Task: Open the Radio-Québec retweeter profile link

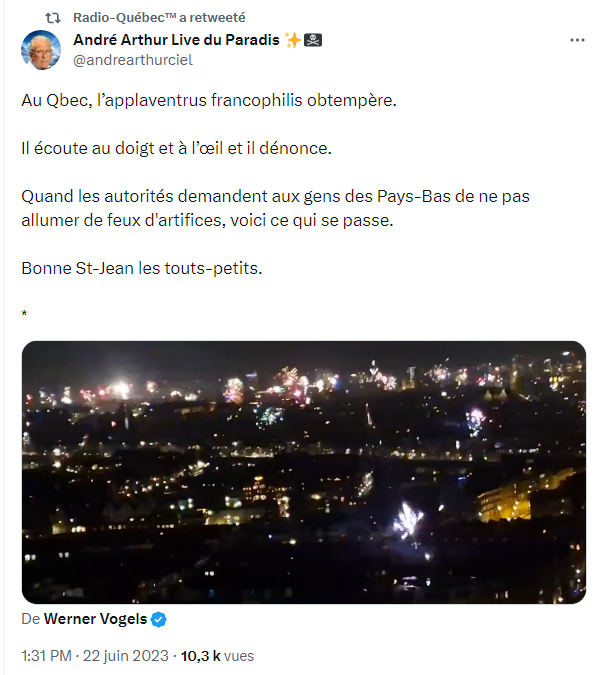Action: pyautogui.click(x=124, y=17)
